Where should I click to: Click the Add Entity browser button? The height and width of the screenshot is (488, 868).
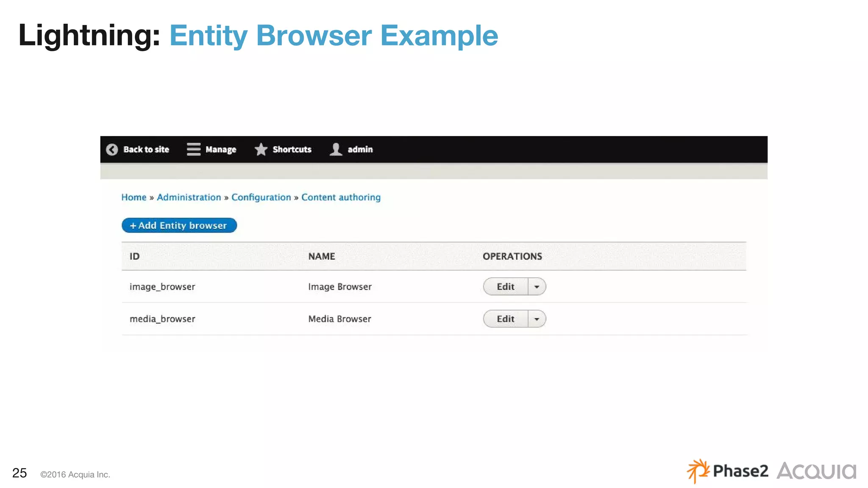[x=179, y=225]
